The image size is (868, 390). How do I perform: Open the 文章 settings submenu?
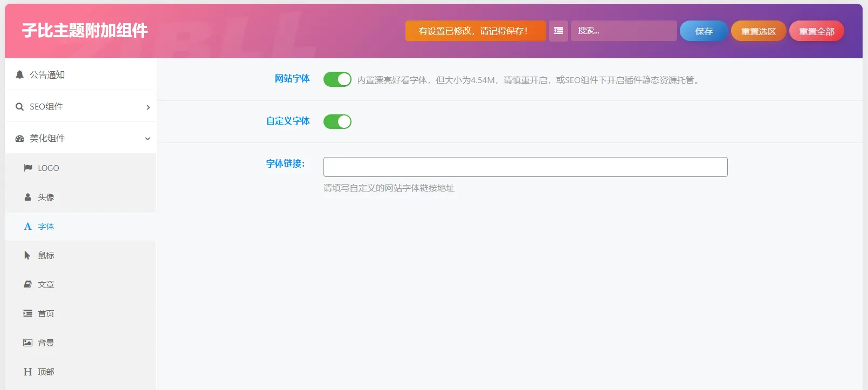coord(81,284)
